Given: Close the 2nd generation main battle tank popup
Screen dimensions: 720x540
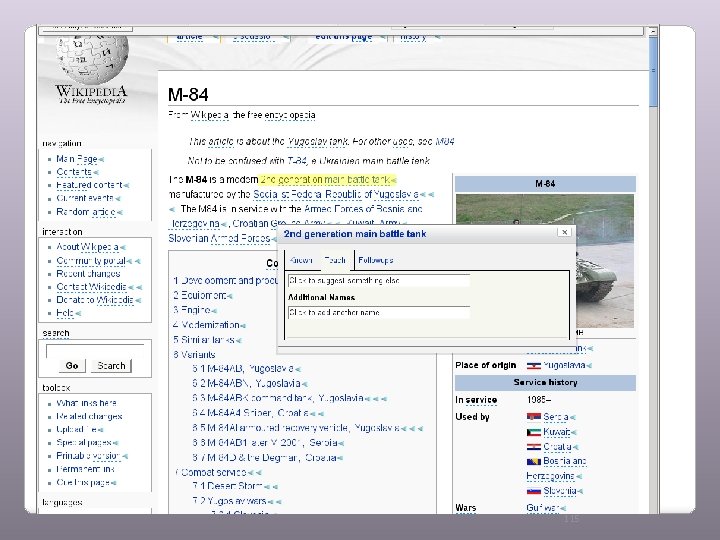Looking at the screenshot, I should (564, 232).
